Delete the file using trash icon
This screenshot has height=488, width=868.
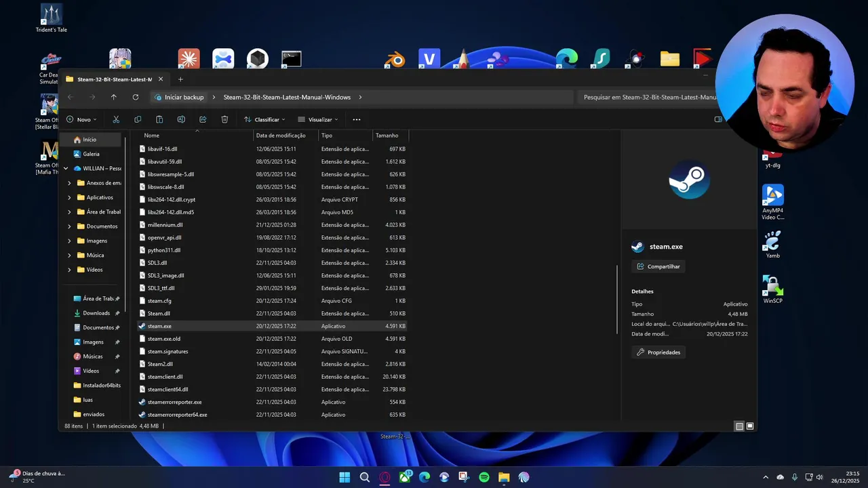[x=224, y=119]
